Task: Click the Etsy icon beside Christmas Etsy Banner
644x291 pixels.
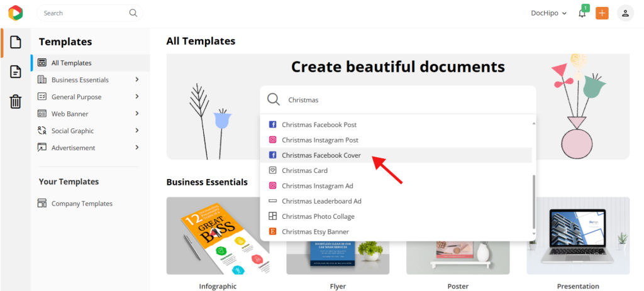Action: click(x=272, y=231)
